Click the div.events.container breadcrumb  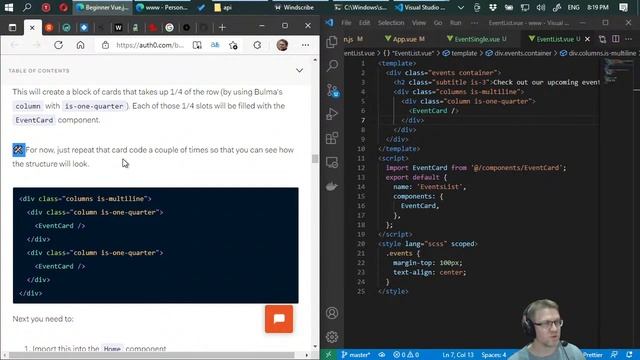coord(518,53)
